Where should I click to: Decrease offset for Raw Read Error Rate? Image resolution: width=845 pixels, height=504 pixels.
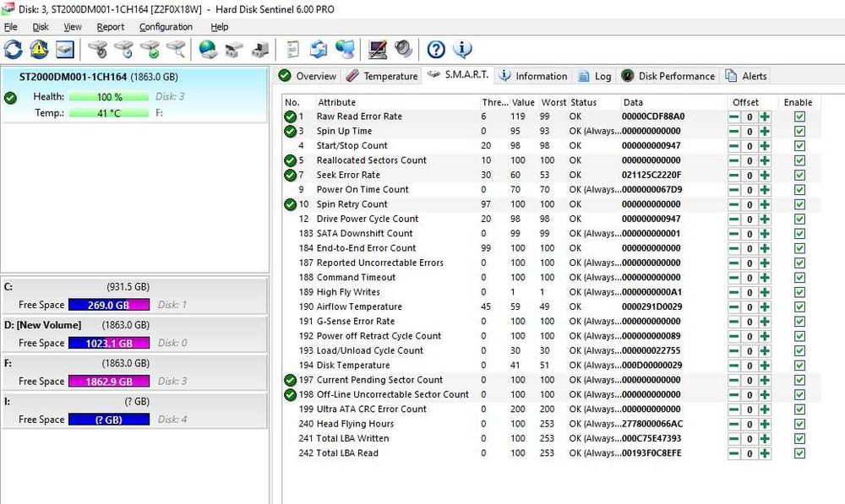click(734, 117)
